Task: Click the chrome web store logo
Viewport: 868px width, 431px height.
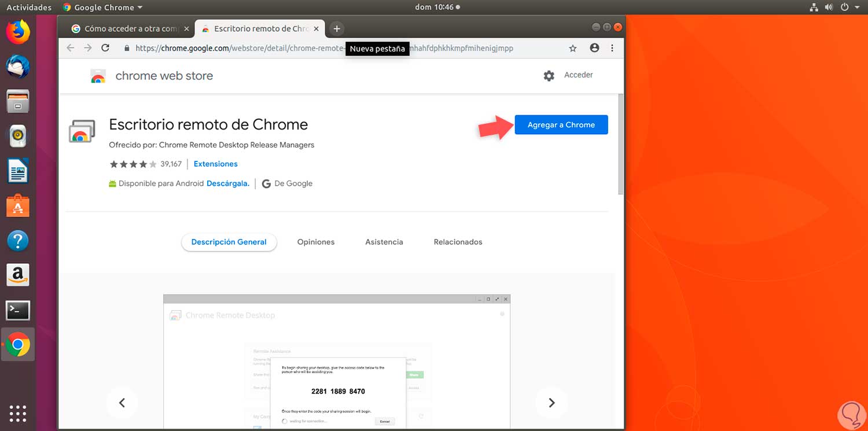Action: [152, 76]
